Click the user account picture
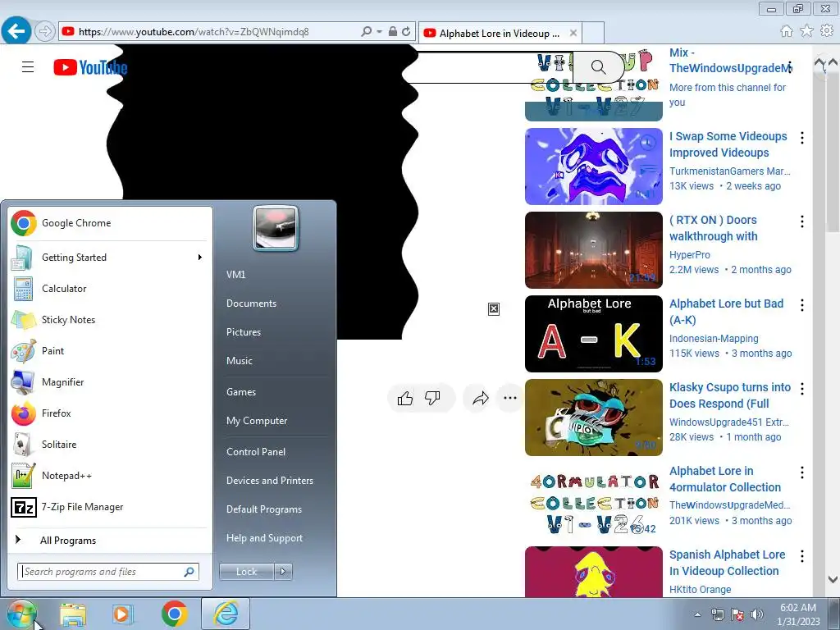This screenshot has height=630, width=840. 276,228
